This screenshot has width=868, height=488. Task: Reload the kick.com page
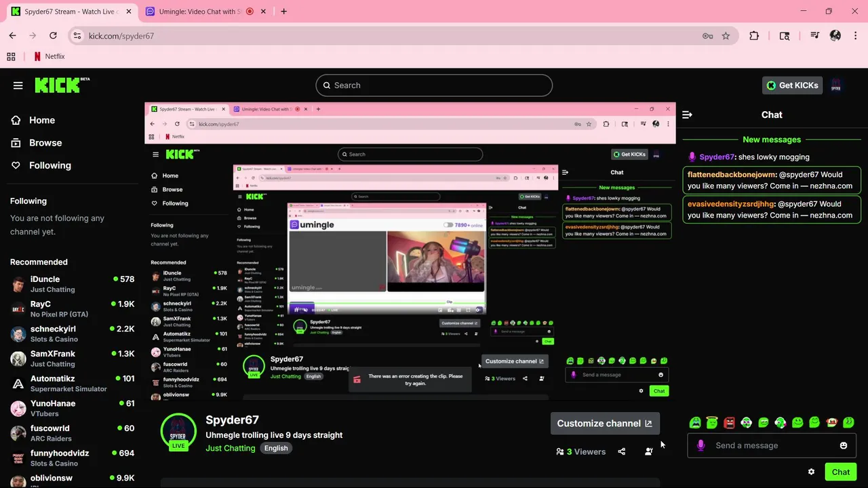click(53, 36)
